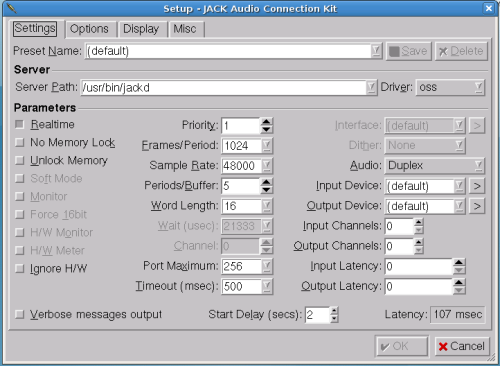Click the Save preset button

click(x=409, y=51)
